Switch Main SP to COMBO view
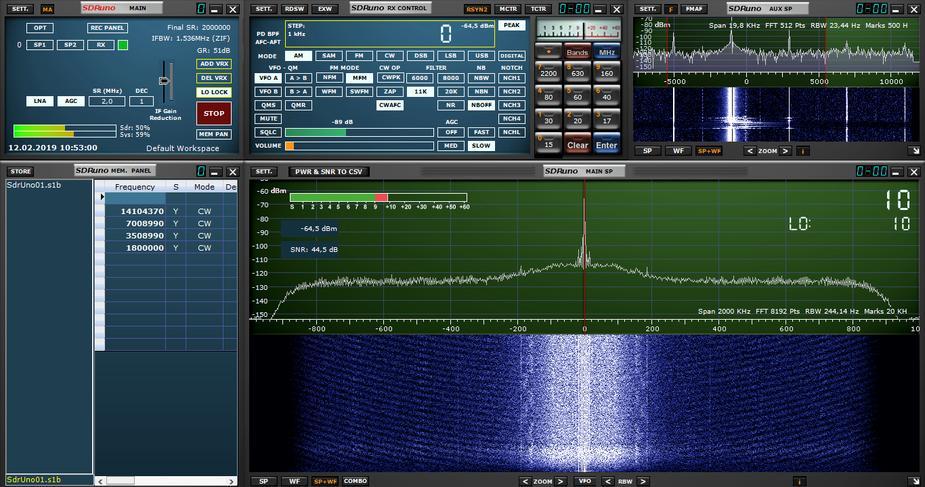Viewport: 925px width, 487px height. 356,481
